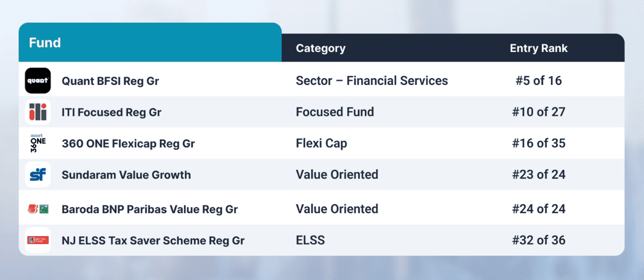The width and height of the screenshot is (644, 280).
Task: Click the #32 of 36 rank
Action: pyautogui.click(x=539, y=240)
